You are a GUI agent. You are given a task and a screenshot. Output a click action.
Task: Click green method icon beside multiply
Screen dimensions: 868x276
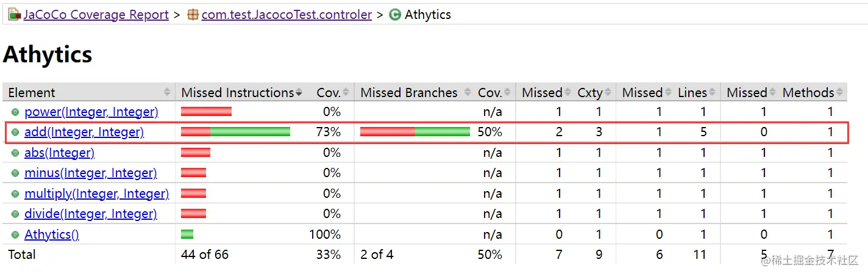coord(15,194)
